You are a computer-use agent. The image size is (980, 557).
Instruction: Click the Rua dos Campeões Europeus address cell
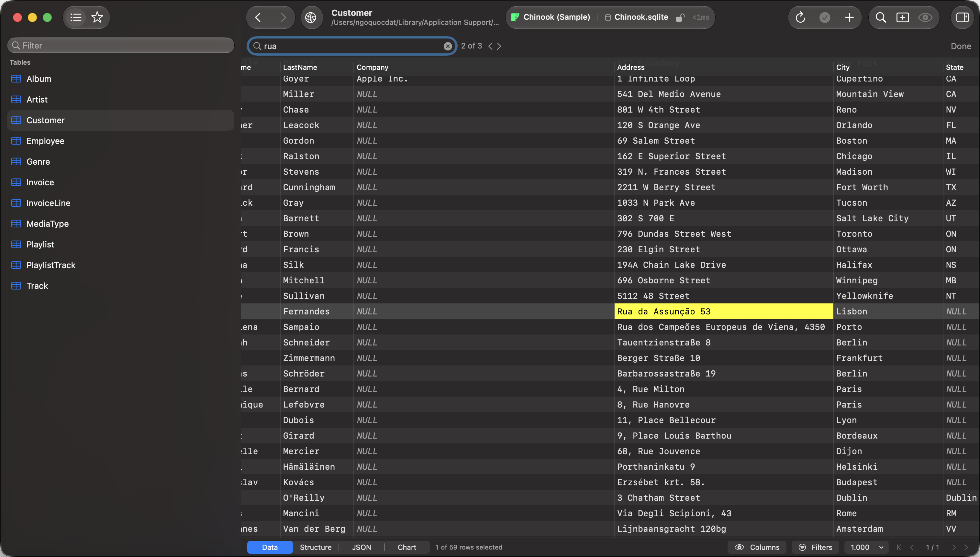(x=724, y=327)
